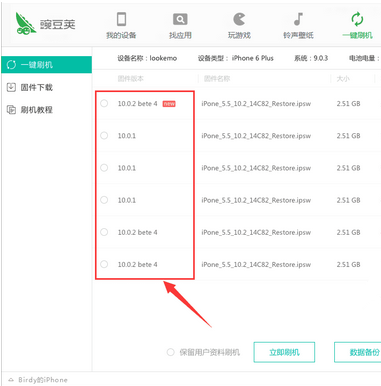Click the green pea pod logo
Viewport: 381px width, 386px height.
click(x=25, y=23)
